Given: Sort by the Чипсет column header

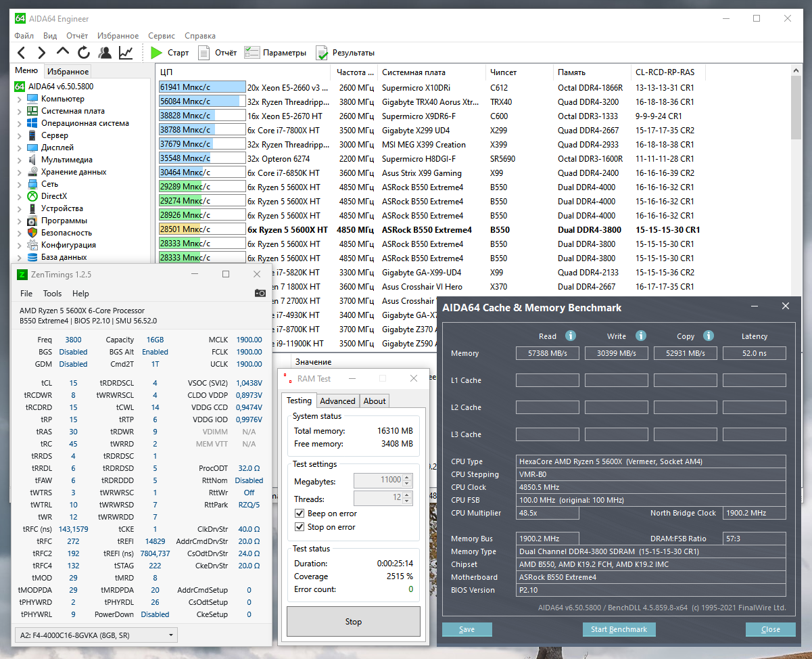Looking at the screenshot, I should [x=519, y=72].
